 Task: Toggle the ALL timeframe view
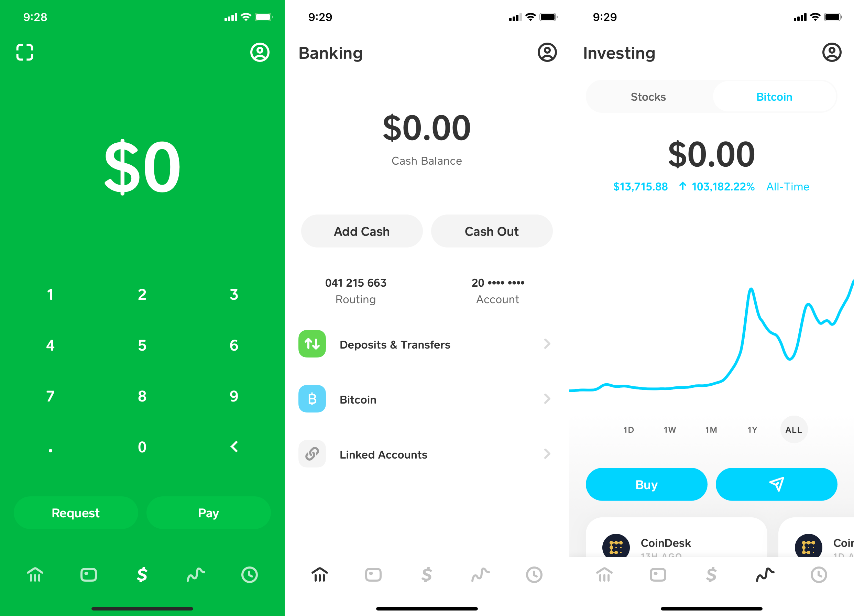click(x=793, y=430)
